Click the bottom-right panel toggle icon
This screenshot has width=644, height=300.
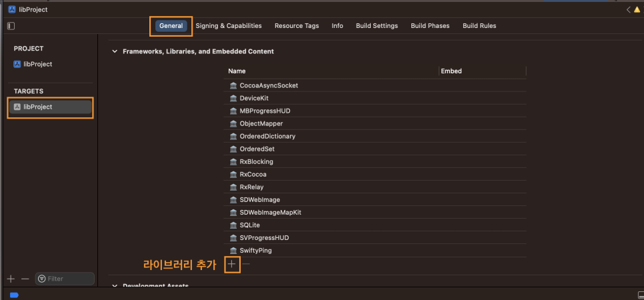pos(640,295)
